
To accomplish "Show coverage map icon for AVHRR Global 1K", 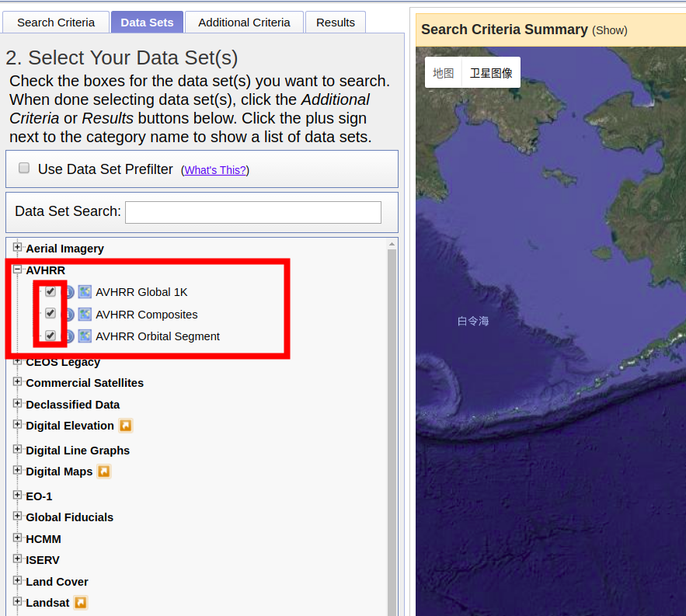I will (x=85, y=292).
